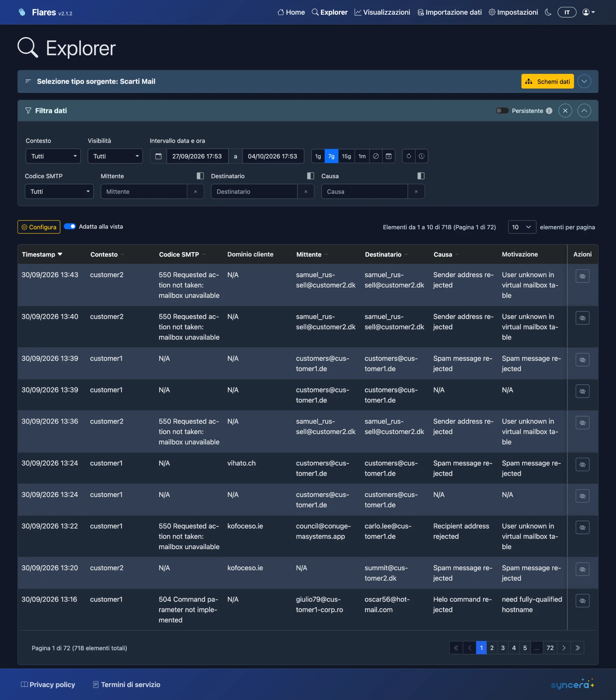This screenshot has height=700, width=616.
Task: Go to next page arrow
Action: pyautogui.click(x=564, y=648)
